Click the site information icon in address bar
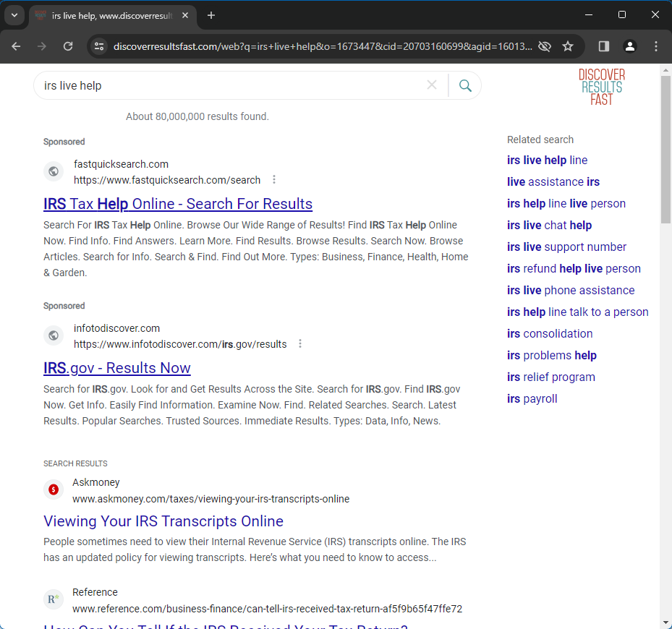This screenshot has height=629, width=672. [x=100, y=46]
